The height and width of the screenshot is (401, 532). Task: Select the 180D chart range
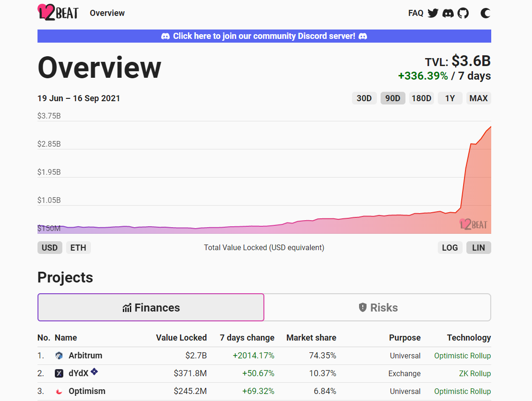(x=421, y=98)
